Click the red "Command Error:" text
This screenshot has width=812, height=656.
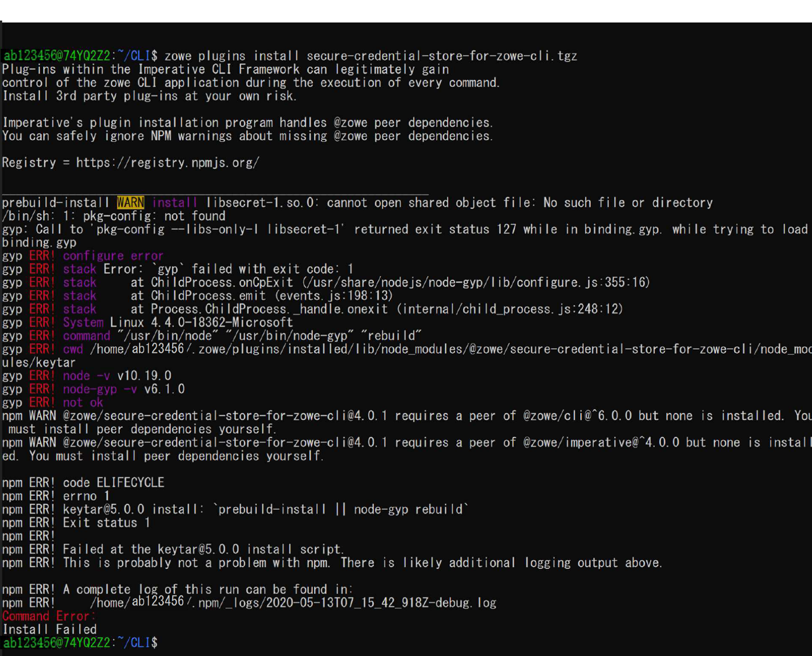49,616
